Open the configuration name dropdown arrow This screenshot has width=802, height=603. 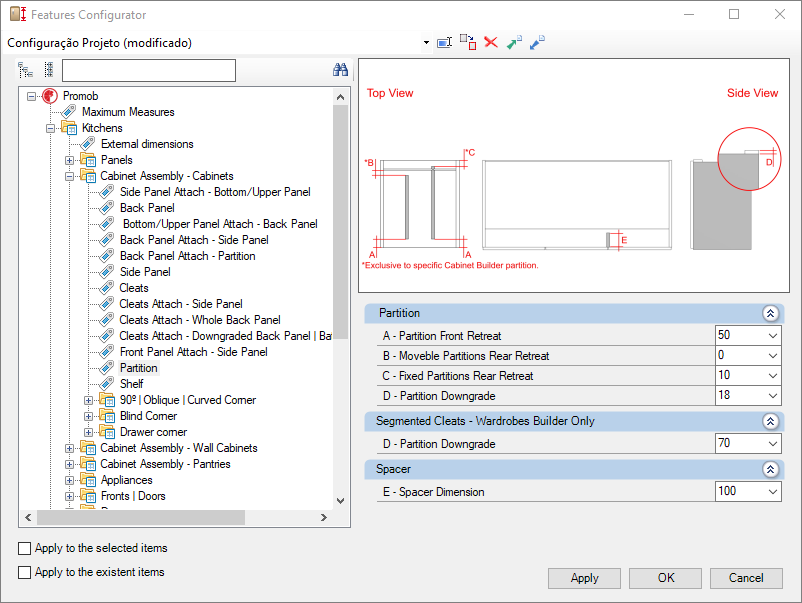(426, 42)
